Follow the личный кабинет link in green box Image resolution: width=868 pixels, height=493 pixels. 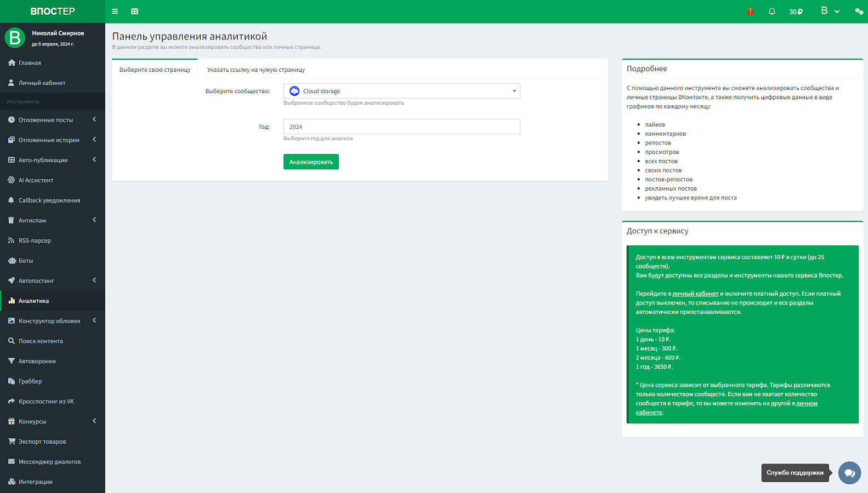[x=695, y=294]
